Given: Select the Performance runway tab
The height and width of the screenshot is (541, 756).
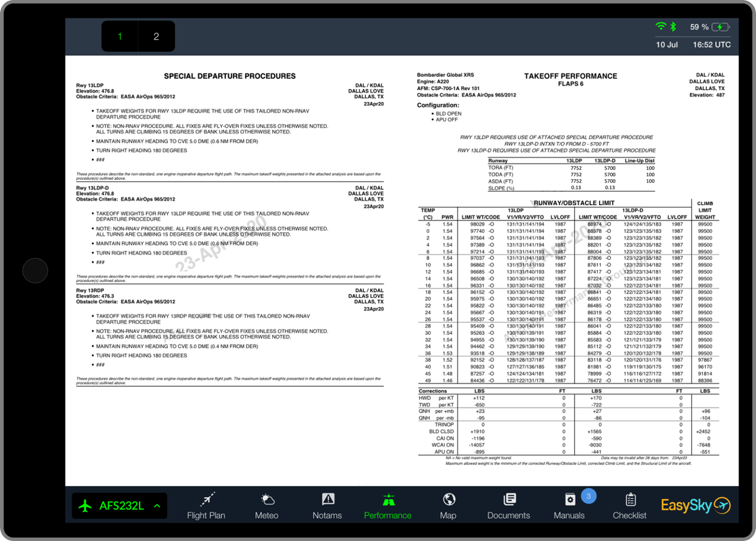Looking at the screenshot, I should click(387, 505).
